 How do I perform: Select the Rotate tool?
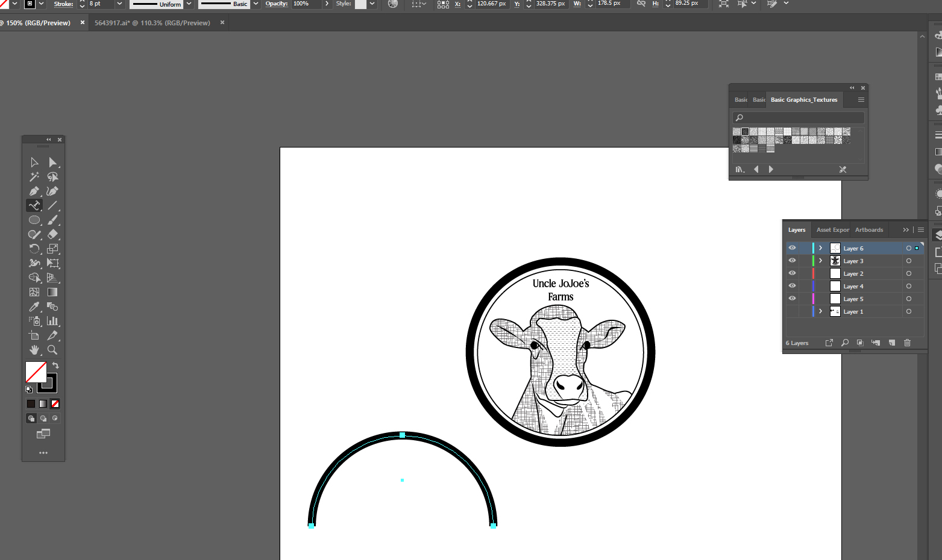point(34,249)
